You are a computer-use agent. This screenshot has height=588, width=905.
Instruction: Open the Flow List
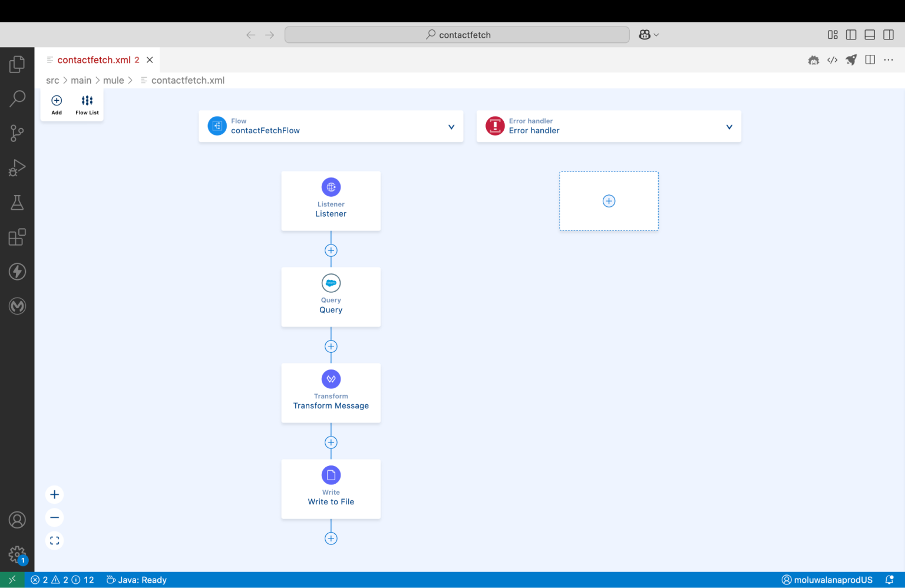click(87, 104)
